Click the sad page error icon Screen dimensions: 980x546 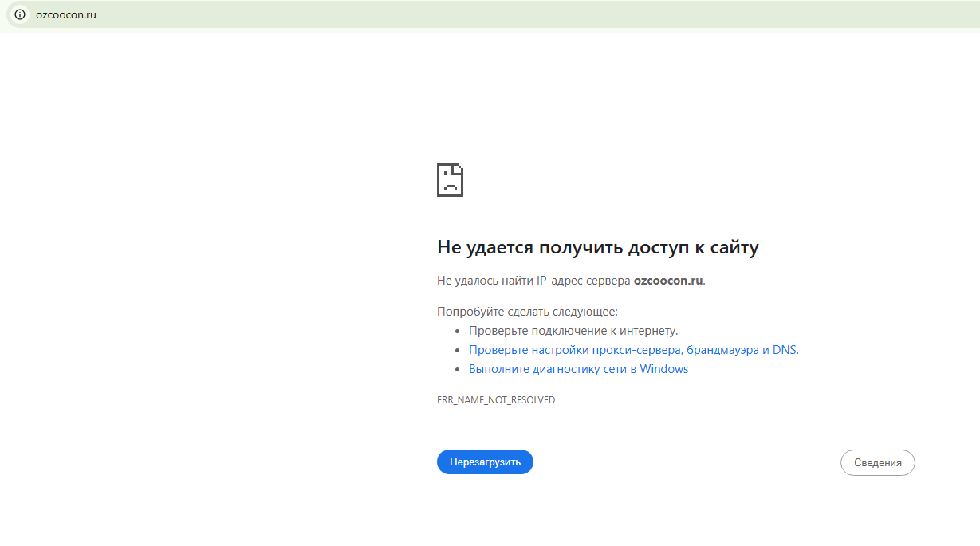point(450,180)
